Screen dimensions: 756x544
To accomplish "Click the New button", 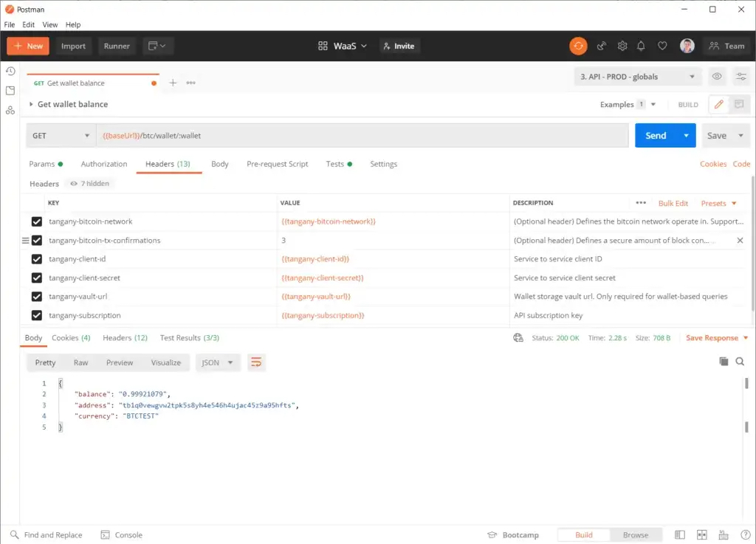I will coord(28,47).
